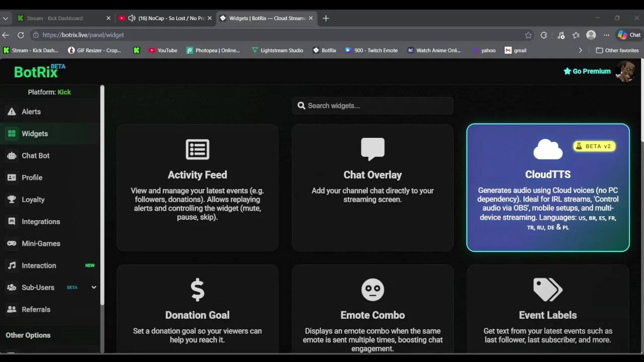Open the Donation Goal widget

(197, 309)
